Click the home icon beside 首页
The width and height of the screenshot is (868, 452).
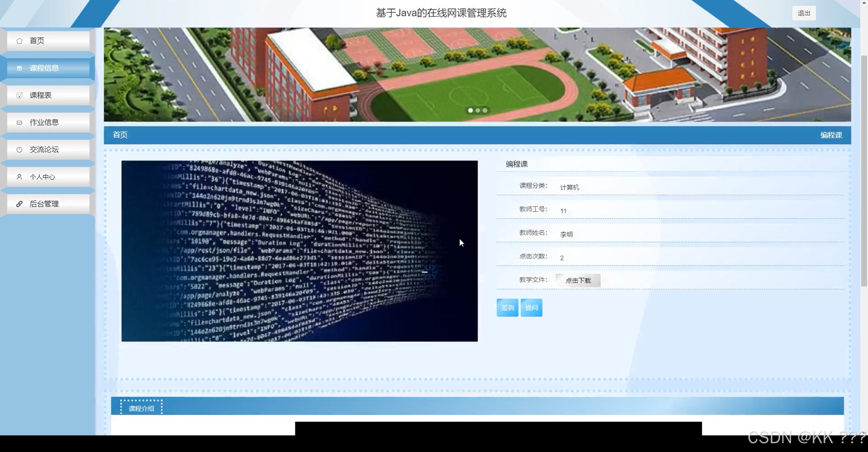(19, 41)
